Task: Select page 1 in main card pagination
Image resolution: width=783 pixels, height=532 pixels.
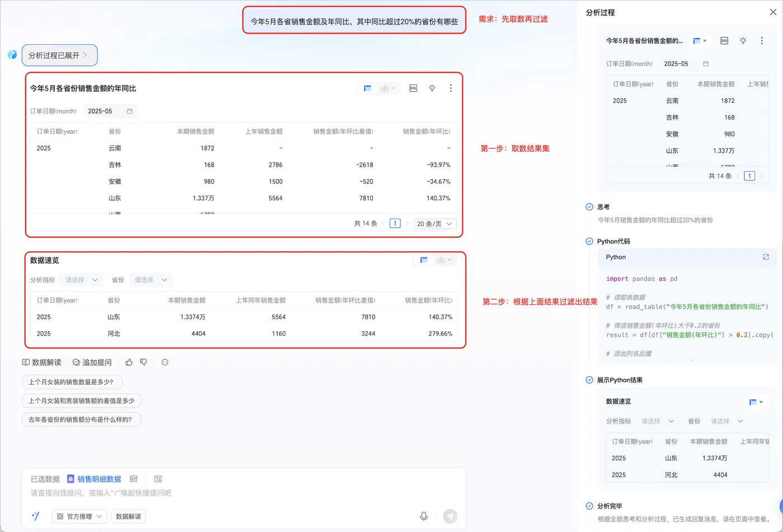Action: [395, 224]
